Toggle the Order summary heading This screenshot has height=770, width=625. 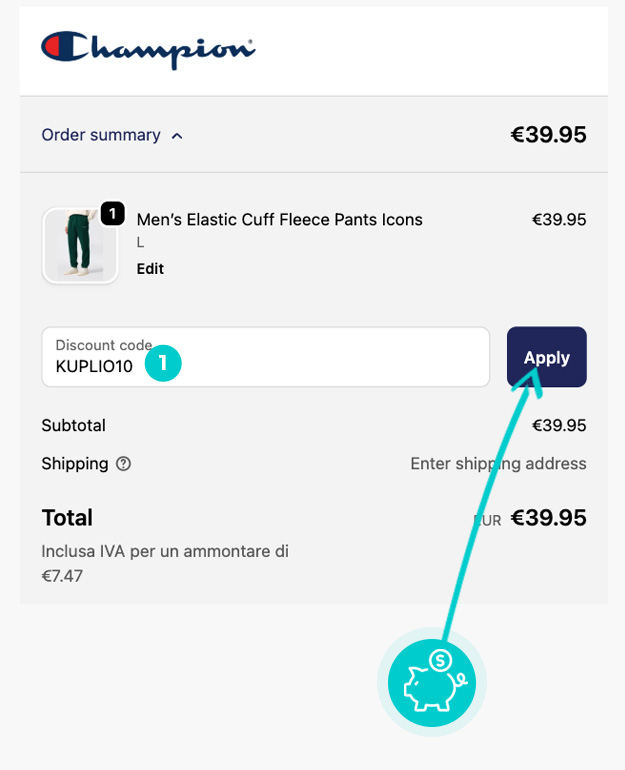(101, 135)
